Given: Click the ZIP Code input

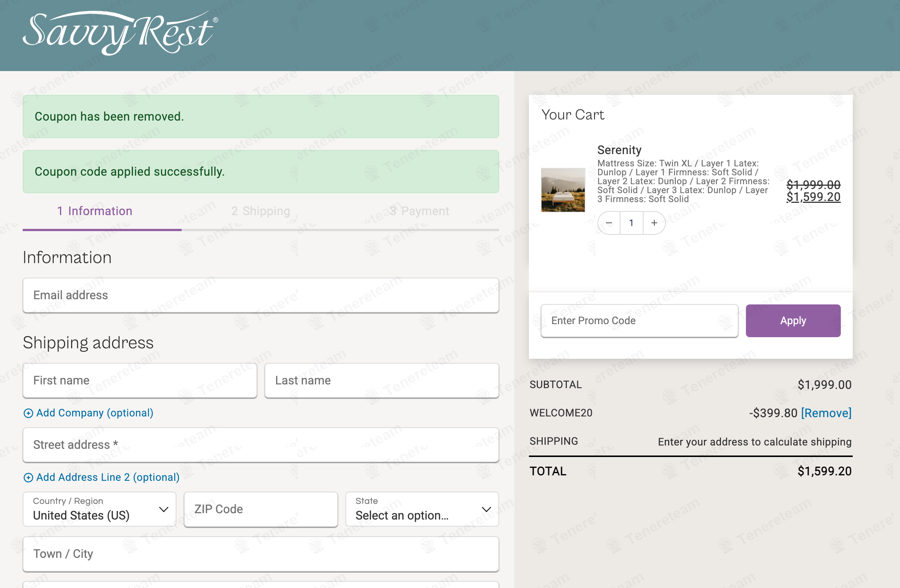Looking at the screenshot, I should click(x=261, y=509).
